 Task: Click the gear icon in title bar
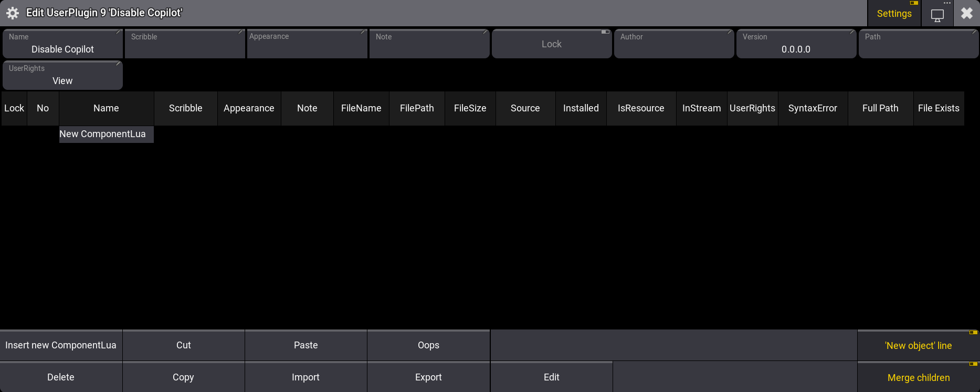click(13, 13)
